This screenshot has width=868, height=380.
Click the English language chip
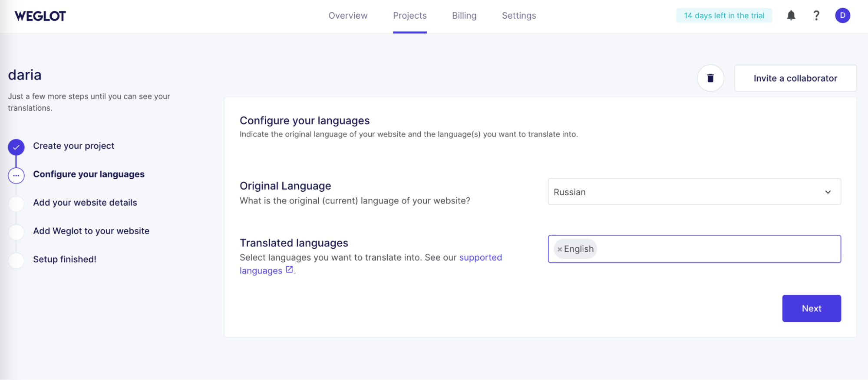tap(575, 249)
